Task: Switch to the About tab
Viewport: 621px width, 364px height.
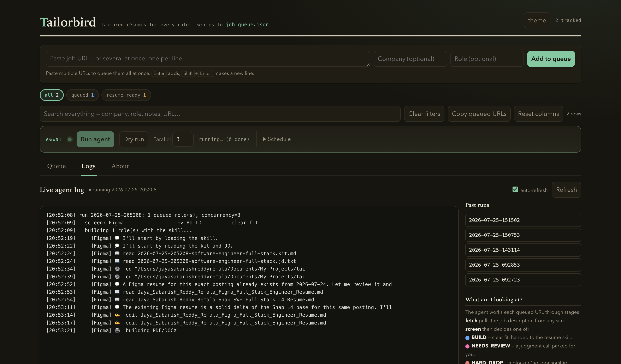Action: tap(120, 166)
